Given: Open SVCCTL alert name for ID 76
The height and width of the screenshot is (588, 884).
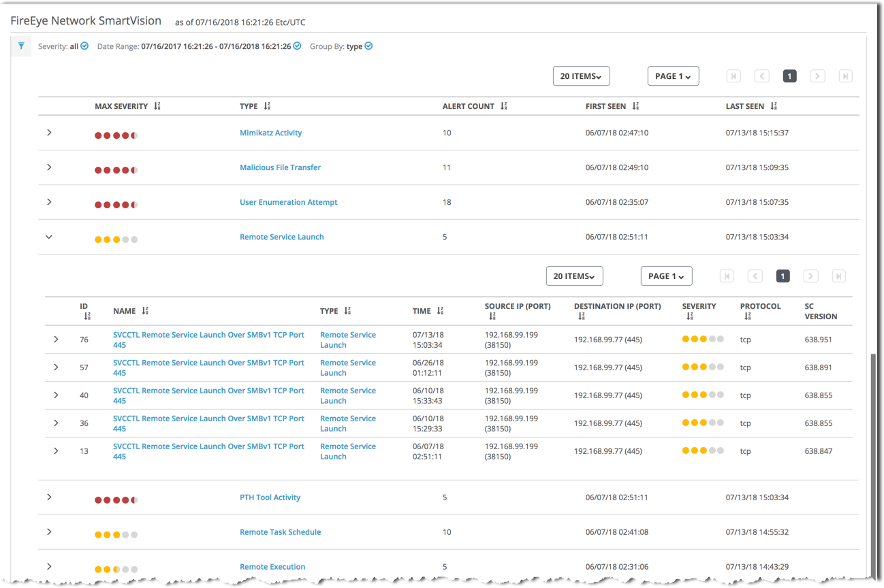Looking at the screenshot, I should (208, 340).
